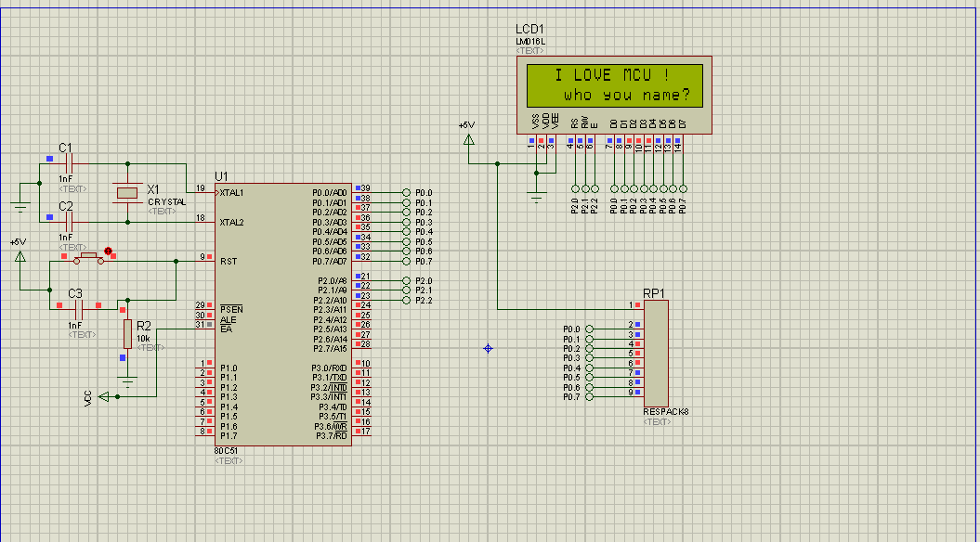Click the reset push button switch
This screenshot has width=980, height=542.
89,259
